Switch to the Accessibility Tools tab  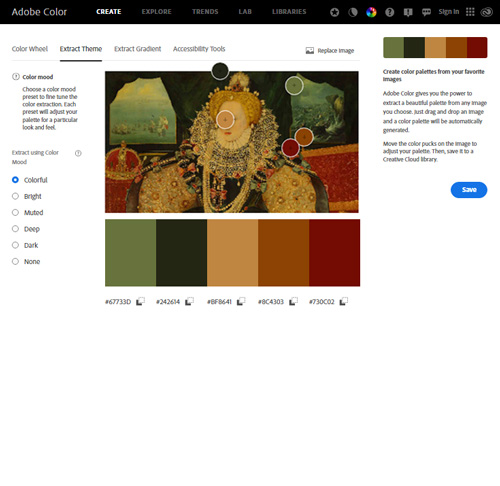pos(199,49)
